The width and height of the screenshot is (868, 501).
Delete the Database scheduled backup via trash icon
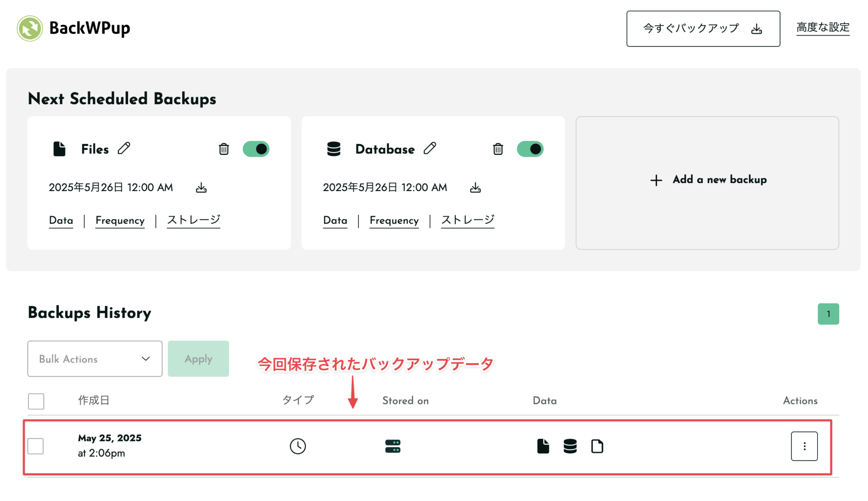[x=498, y=149]
